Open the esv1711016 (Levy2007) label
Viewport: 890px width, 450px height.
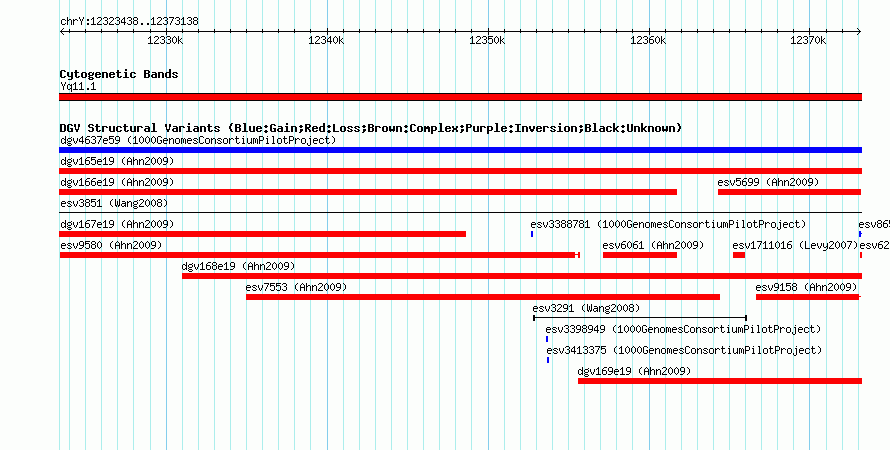tap(795, 245)
